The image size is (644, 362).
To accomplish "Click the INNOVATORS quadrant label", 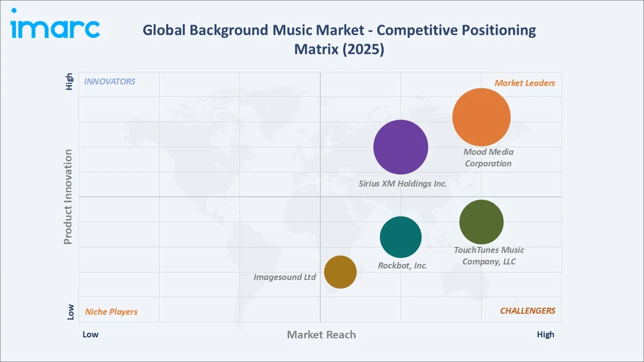I will coord(110,81).
